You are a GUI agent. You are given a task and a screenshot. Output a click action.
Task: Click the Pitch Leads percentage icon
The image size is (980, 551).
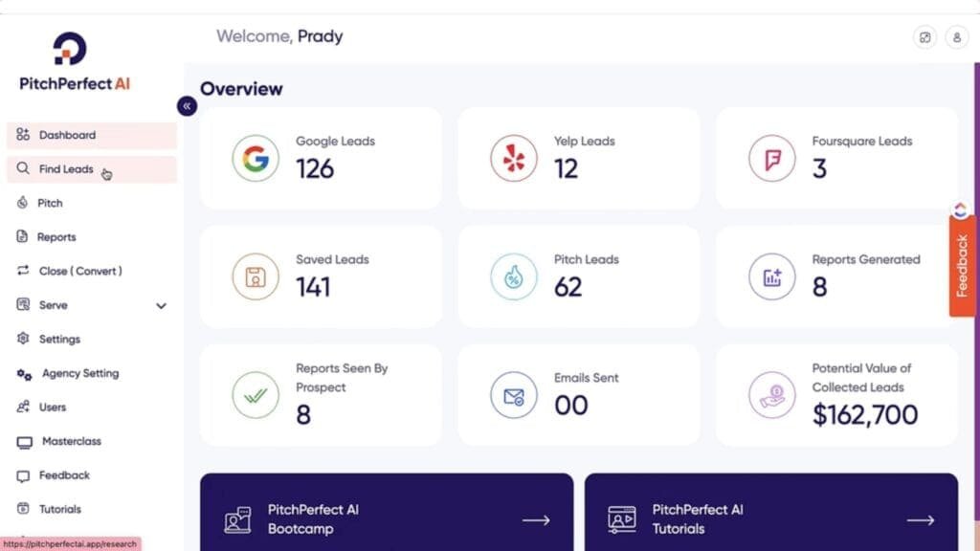point(513,276)
